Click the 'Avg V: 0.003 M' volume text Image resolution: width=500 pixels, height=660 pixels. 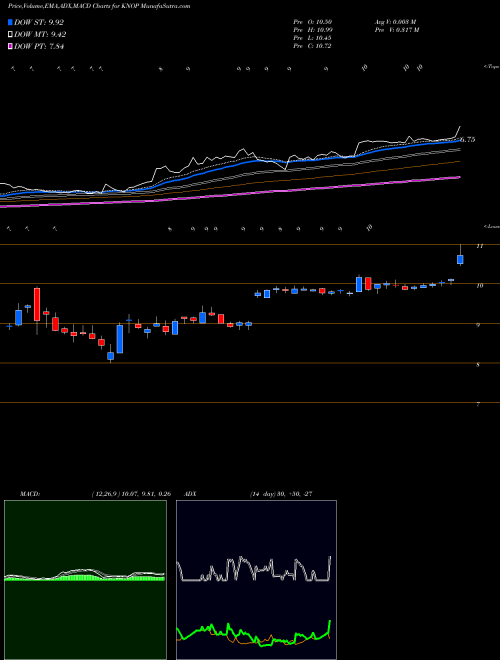395,22
